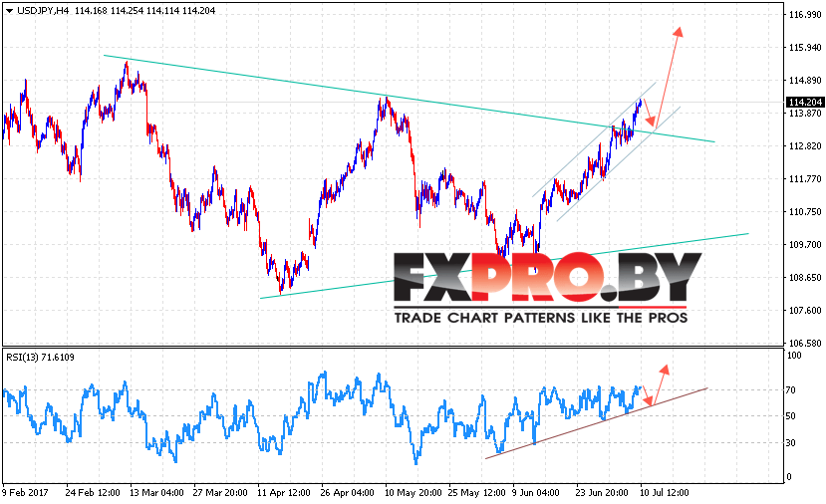Click the 27 Mar 20:00 time label
826x504 pixels.
pos(220,493)
